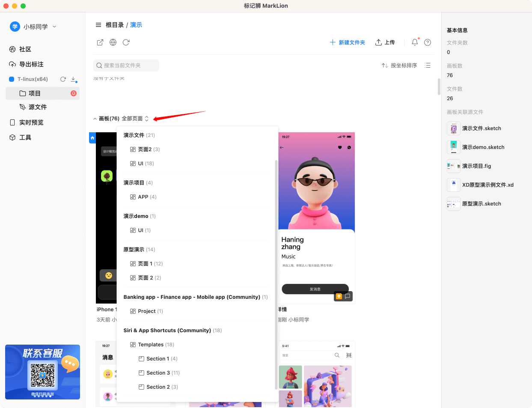
Task: Open notifications bell icon
Action: pos(415,42)
